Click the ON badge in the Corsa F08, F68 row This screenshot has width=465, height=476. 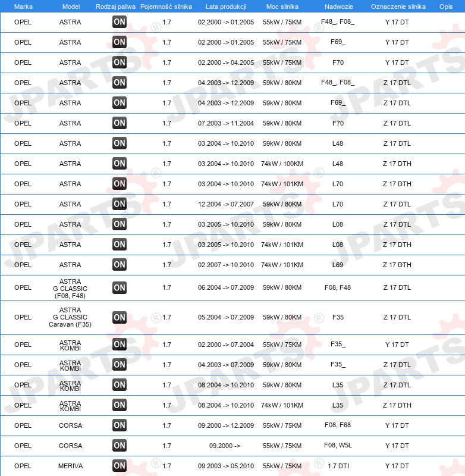click(119, 425)
